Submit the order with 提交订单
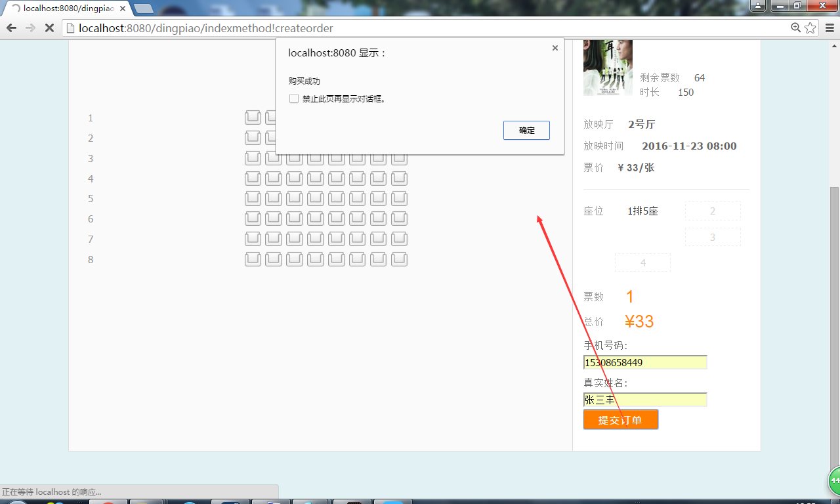840x504 pixels. [x=621, y=420]
